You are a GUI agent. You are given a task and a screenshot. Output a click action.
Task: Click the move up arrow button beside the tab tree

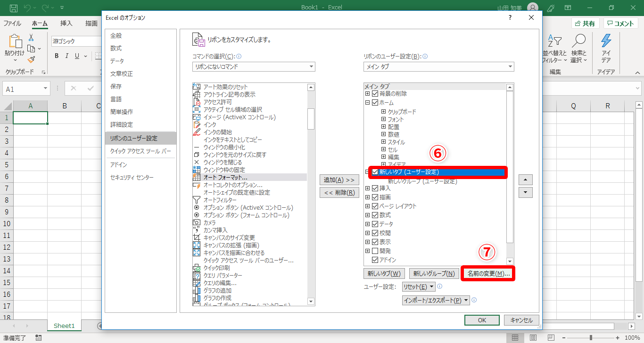point(525,180)
